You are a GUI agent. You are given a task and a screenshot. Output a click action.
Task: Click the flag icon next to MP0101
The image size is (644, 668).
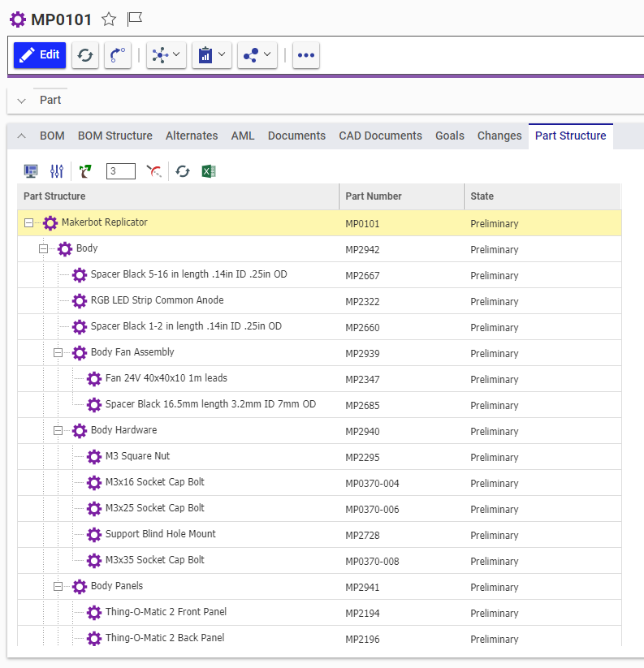click(135, 19)
